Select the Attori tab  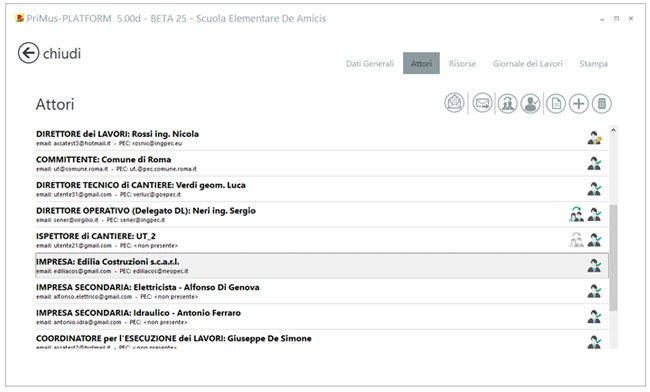[x=421, y=63]
